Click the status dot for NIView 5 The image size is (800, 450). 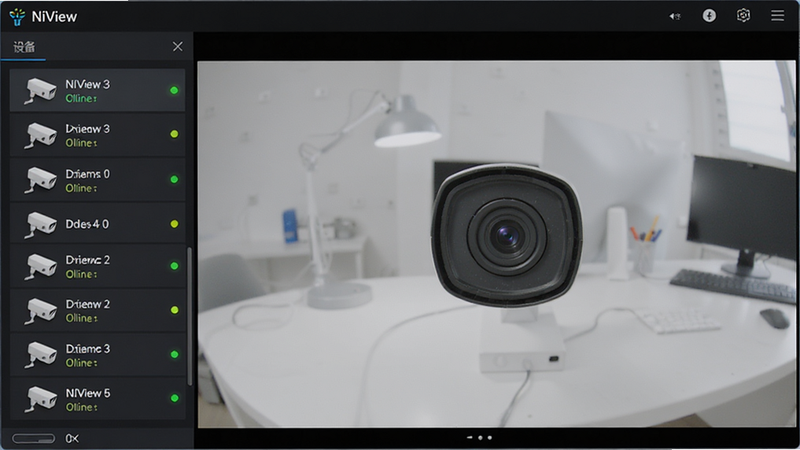(x=174, y=398)
